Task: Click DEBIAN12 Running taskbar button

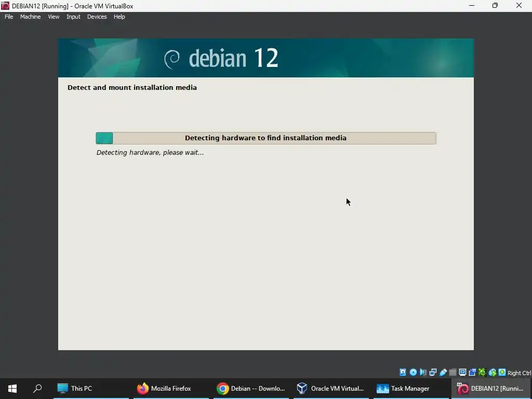Action: click(491, 389)
